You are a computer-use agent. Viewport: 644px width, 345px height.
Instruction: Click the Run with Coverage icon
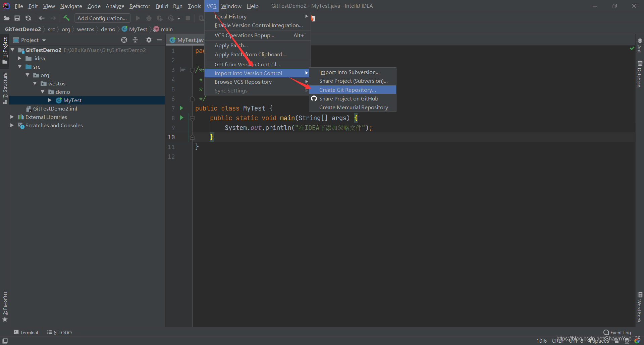pyautogui.click(x=160, y=18)
